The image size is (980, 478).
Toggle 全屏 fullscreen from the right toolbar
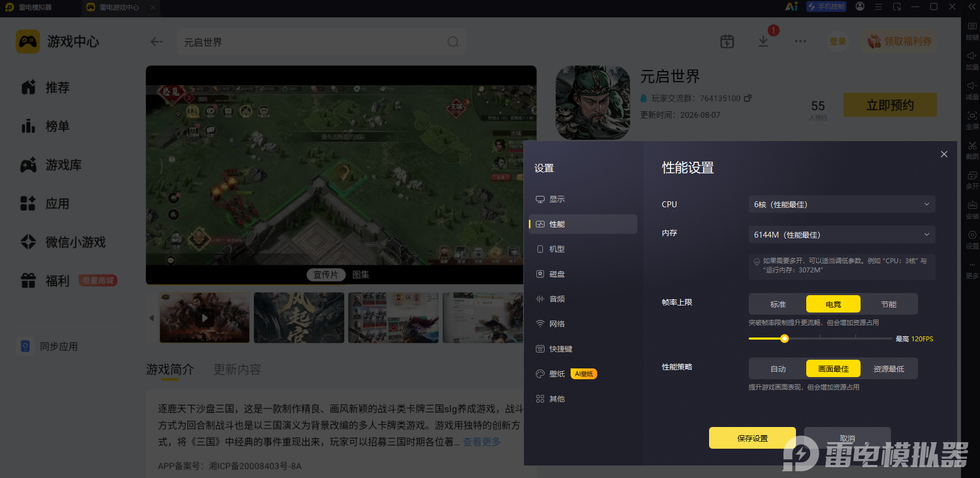coord(972,120)
